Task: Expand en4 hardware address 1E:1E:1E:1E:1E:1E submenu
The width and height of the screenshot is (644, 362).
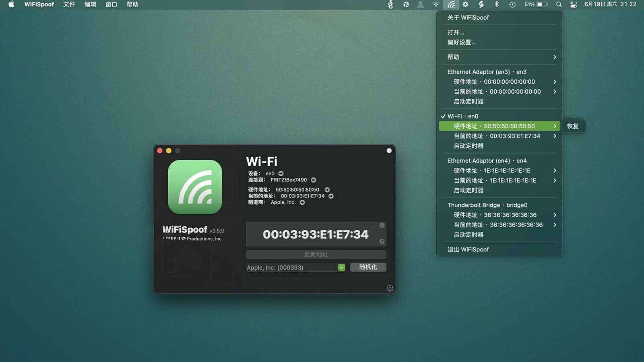Action: point(500,171)
